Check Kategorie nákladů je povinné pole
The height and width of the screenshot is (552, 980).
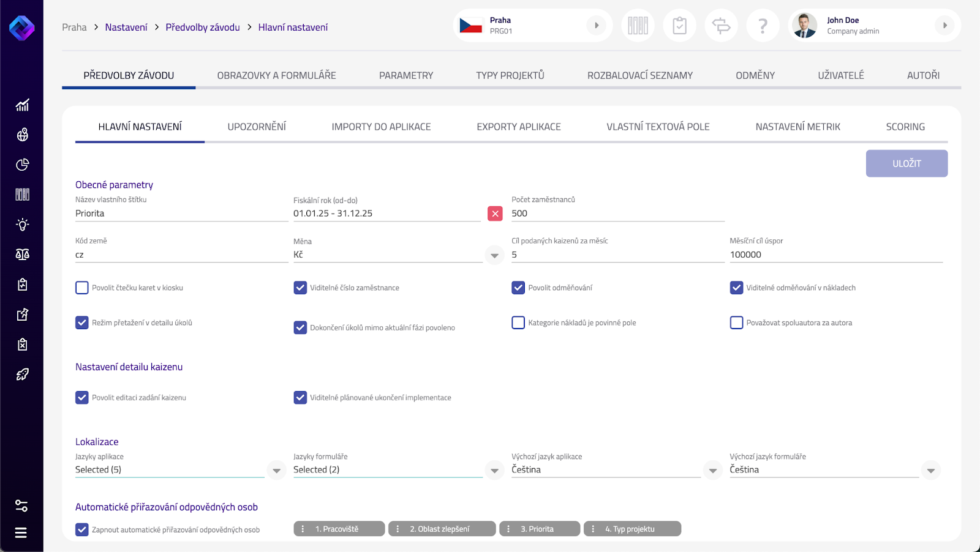point(518,323)
